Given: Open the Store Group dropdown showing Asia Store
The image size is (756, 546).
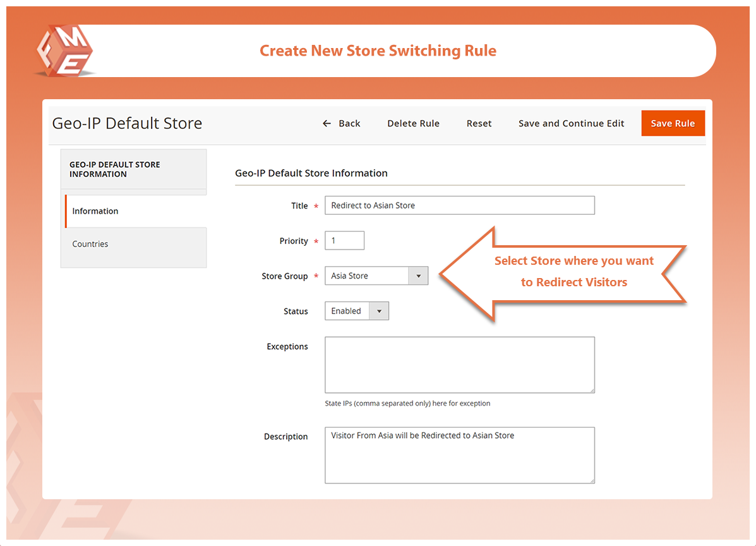Looking at the screenshot, I should [368, 276].
